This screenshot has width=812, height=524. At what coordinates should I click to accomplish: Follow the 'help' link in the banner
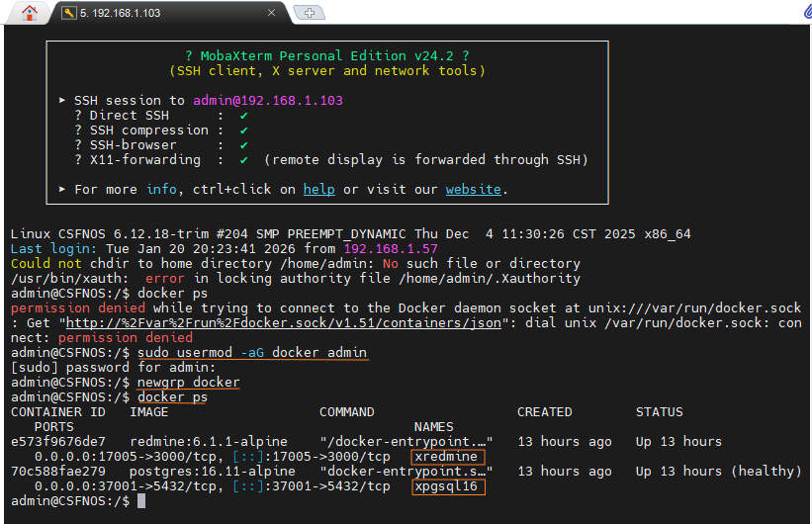[318, 189]
